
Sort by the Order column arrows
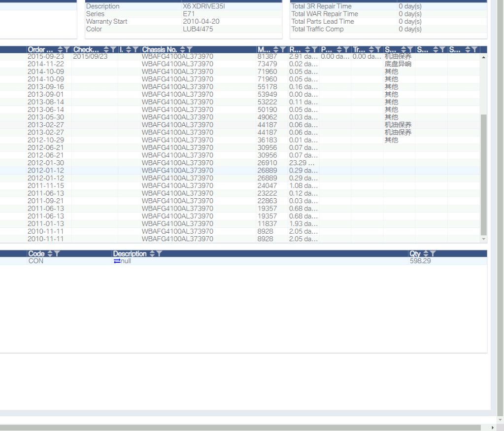[x=60, y=49]
